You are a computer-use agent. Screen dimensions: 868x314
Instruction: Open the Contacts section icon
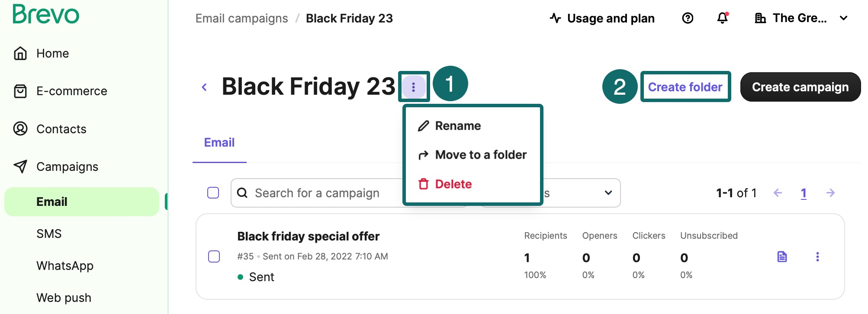click(x=20, y=128)
